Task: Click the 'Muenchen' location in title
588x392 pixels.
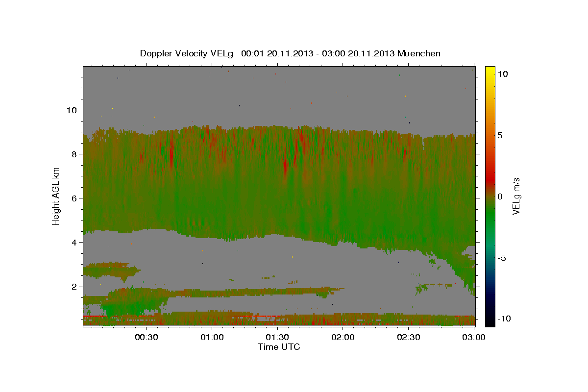Action: (419, 53)
